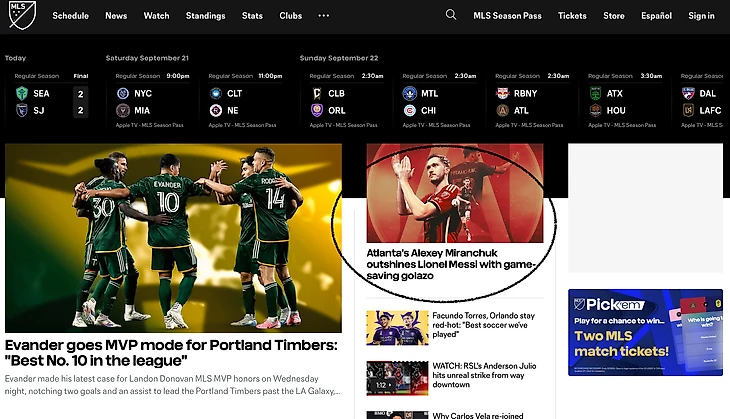The width and height of the screenshot is (730, 419).
Task: Click Chicago Fire crest icon
Action: [409, 110]
